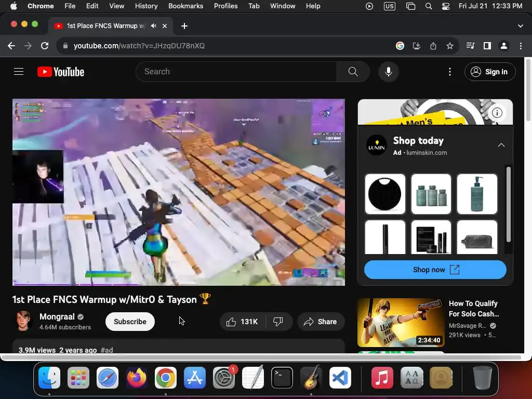Open the History menu

[x=146, y=6]
